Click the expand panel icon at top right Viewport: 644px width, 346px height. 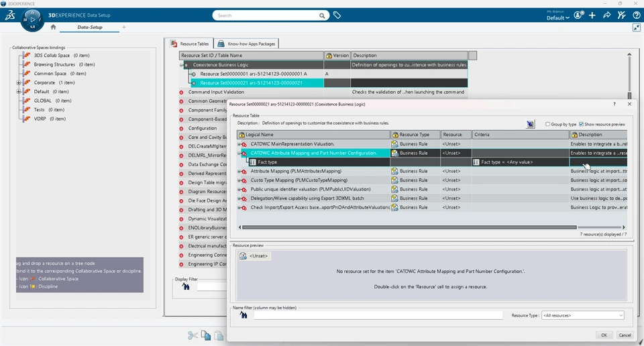click(636, 27)
